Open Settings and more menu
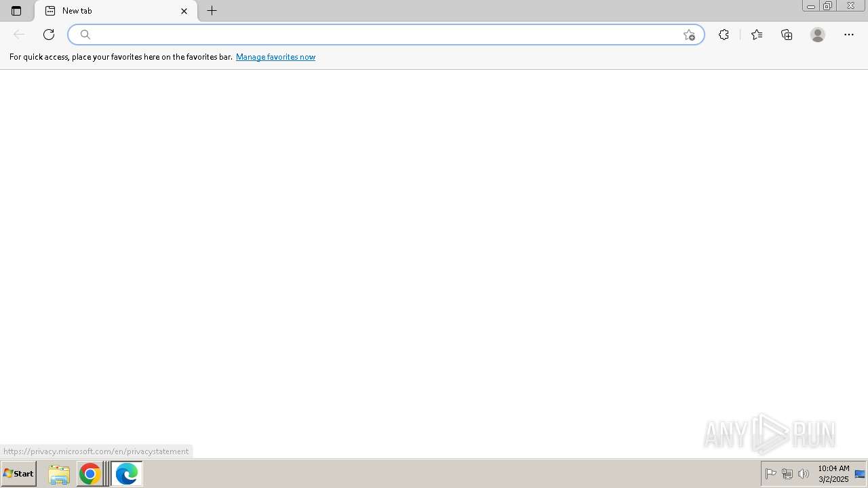 coord(849,35)
